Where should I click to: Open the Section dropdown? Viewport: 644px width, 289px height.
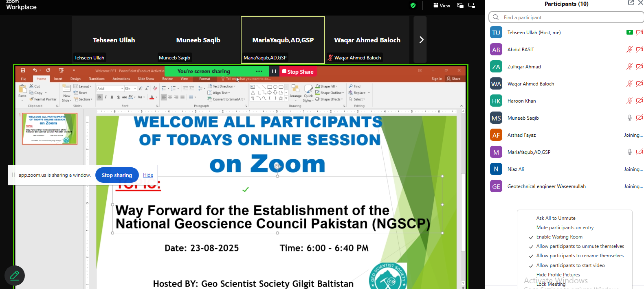83,99
